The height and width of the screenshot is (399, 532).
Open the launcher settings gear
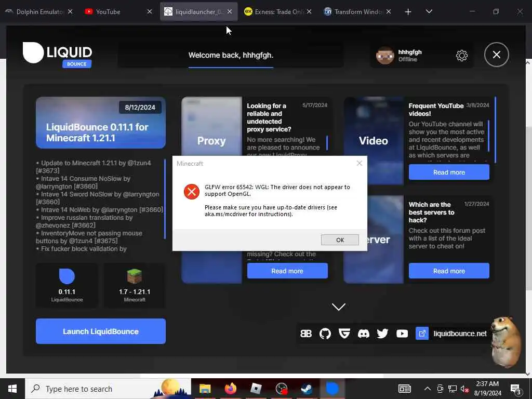click(461, 55)
